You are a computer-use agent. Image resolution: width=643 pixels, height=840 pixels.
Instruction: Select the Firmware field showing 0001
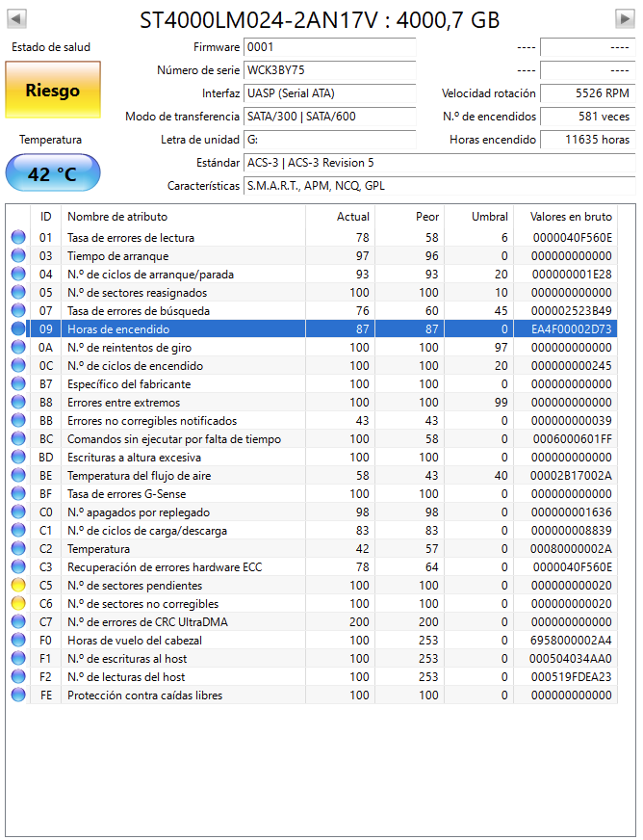[330, 47]
